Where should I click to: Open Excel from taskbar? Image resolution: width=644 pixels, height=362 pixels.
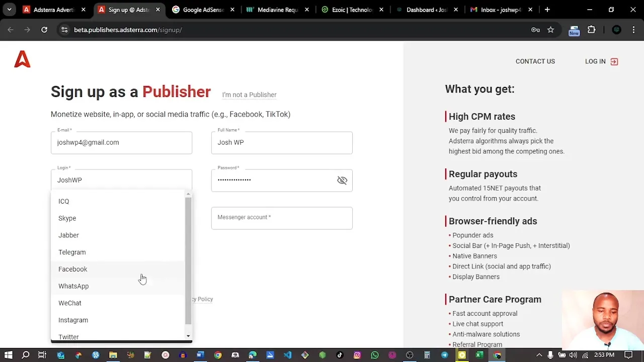(479, 355)
